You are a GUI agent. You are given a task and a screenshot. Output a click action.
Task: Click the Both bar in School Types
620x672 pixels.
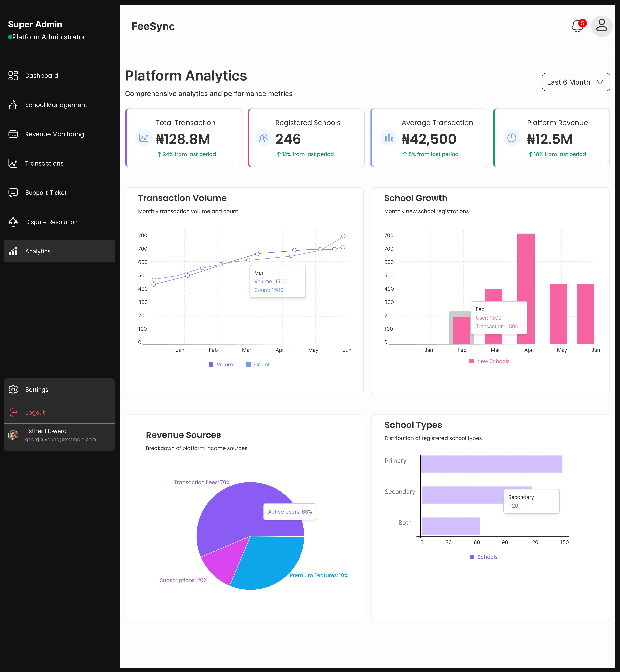(451, 526)
